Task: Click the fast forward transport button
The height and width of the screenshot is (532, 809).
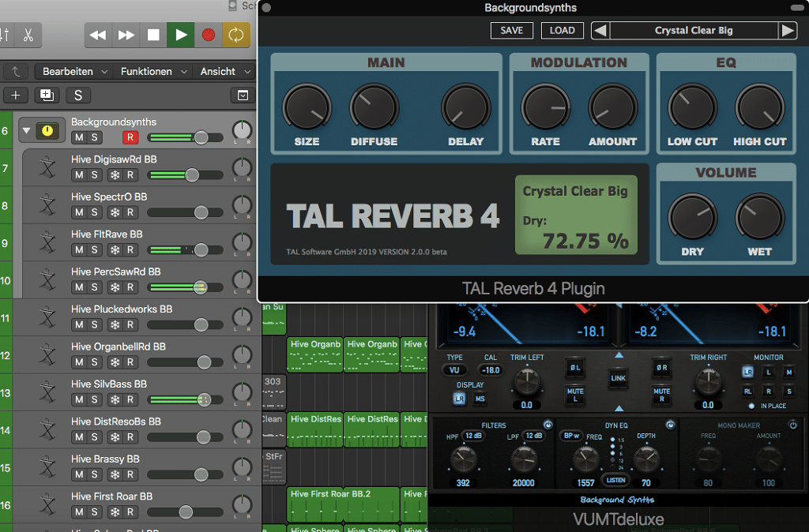Action: pos(126,35)
